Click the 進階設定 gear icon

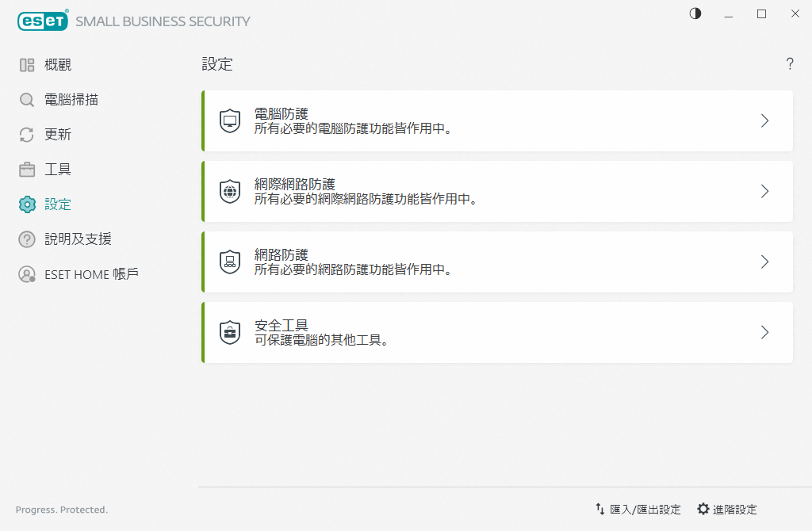703,510
